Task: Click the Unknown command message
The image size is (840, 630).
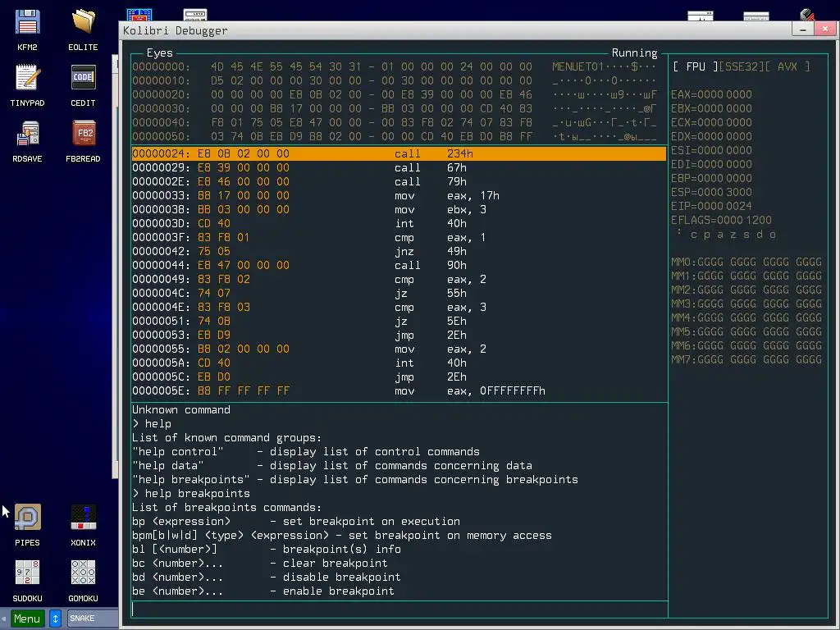Action: click(181, 410)
